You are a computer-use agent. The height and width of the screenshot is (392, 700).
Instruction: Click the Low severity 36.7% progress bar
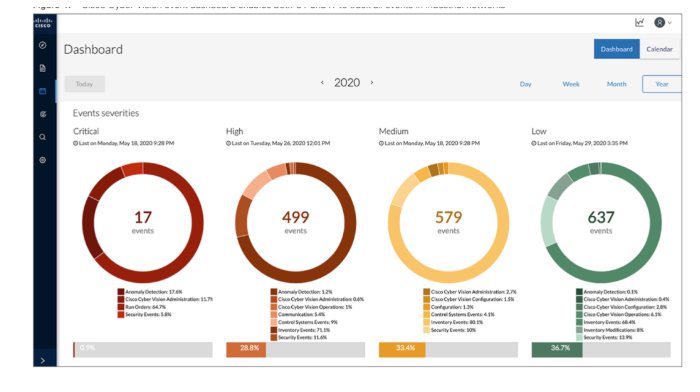click(601, 350)
